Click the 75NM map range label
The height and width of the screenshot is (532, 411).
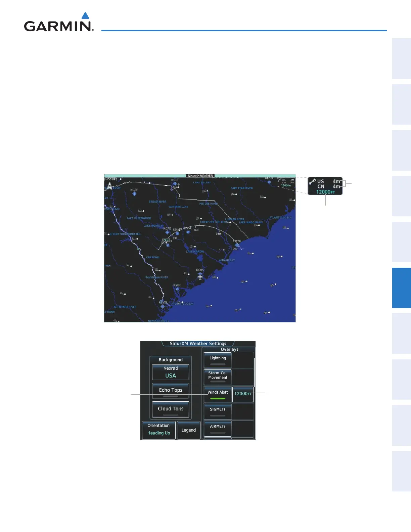point(166,240)
